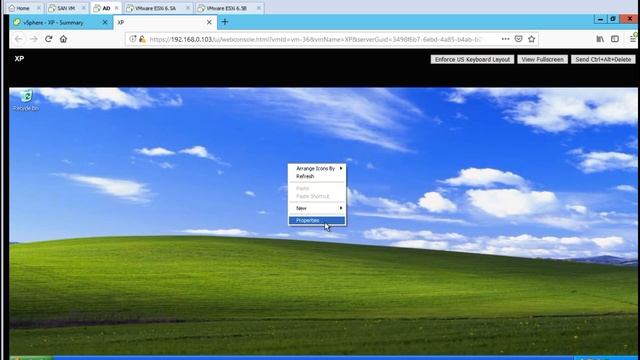
Task: Switch to the SAN VM tab
Action: [65, 8]
